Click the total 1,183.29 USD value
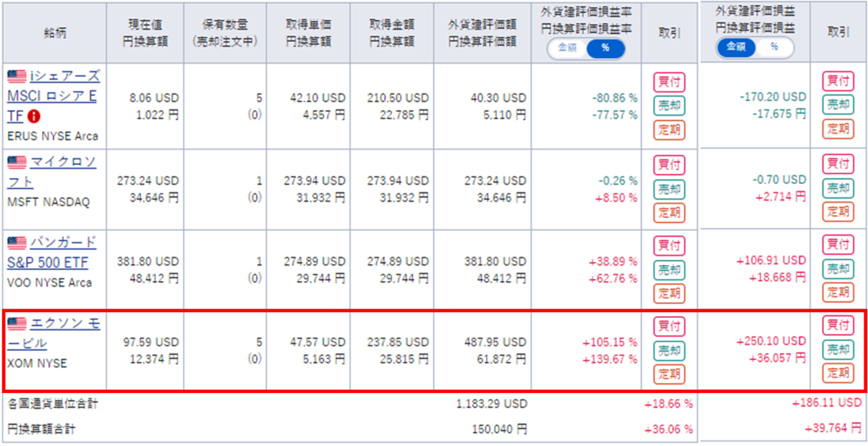868x446 pixels. point(491,403)
